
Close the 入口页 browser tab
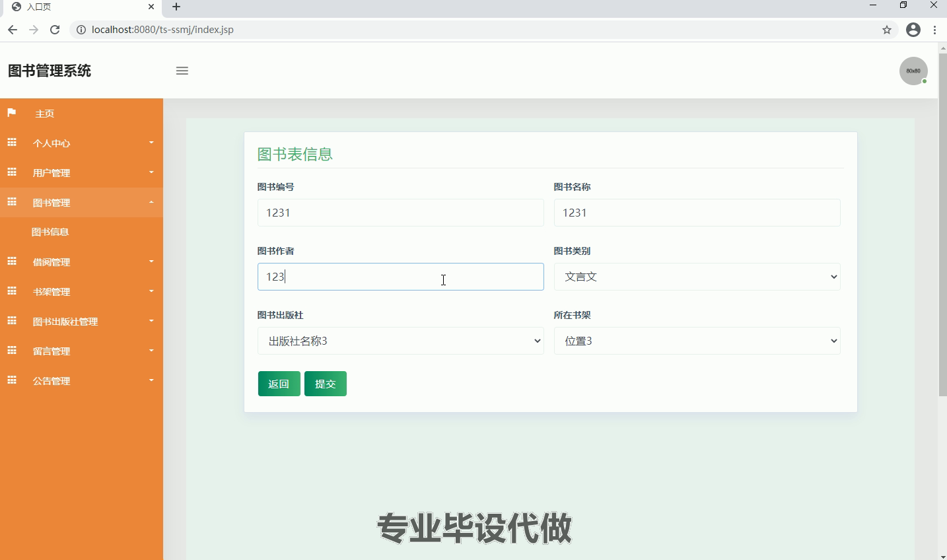pyautogui.click(x=151, y=7)
